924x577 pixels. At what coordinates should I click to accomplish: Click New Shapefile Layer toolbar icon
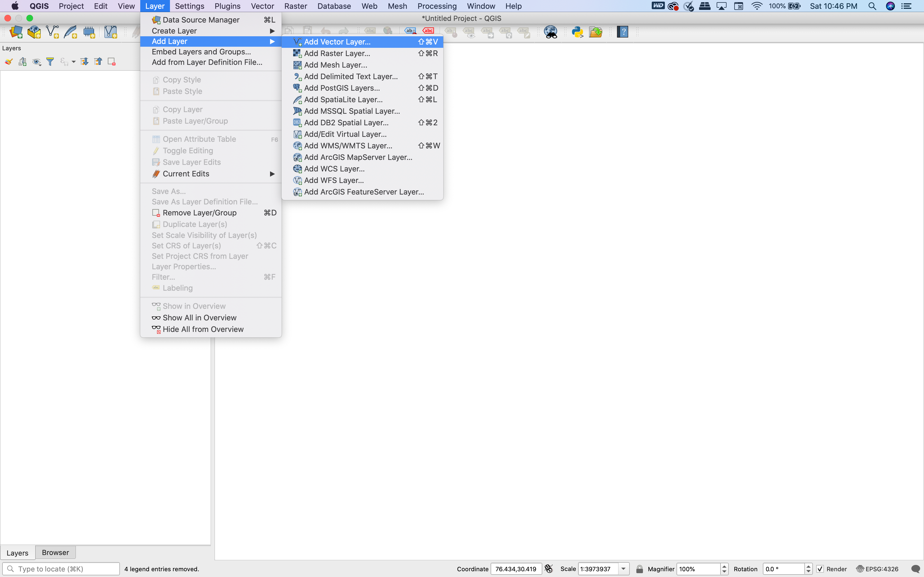52,32
